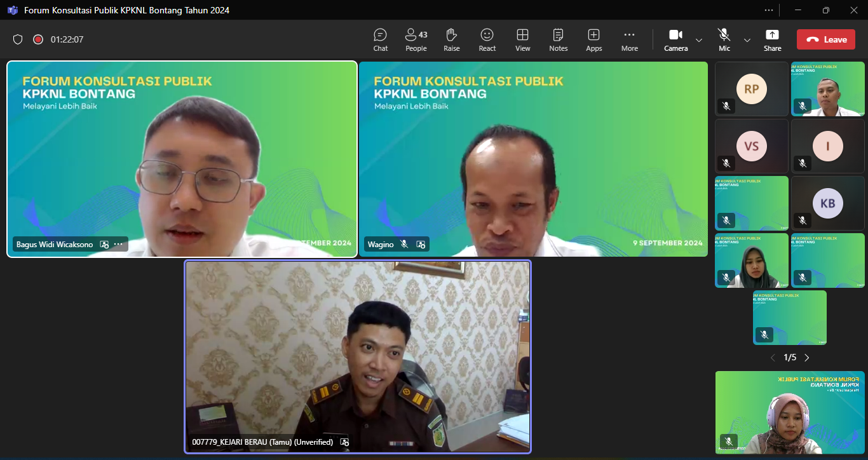This screenshot has width=868, height=460.
Task: Open the More actions menu in toolbar
Action: pos(630,40)
